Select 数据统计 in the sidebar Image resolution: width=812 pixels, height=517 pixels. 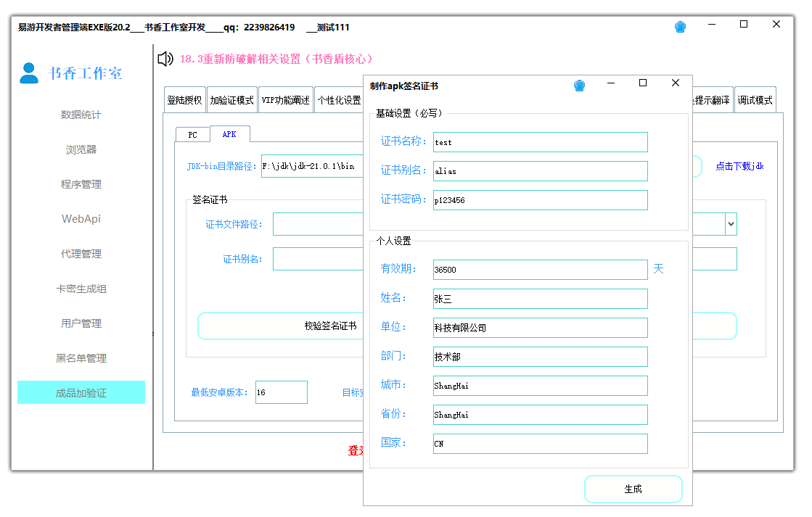click(81, 115)
